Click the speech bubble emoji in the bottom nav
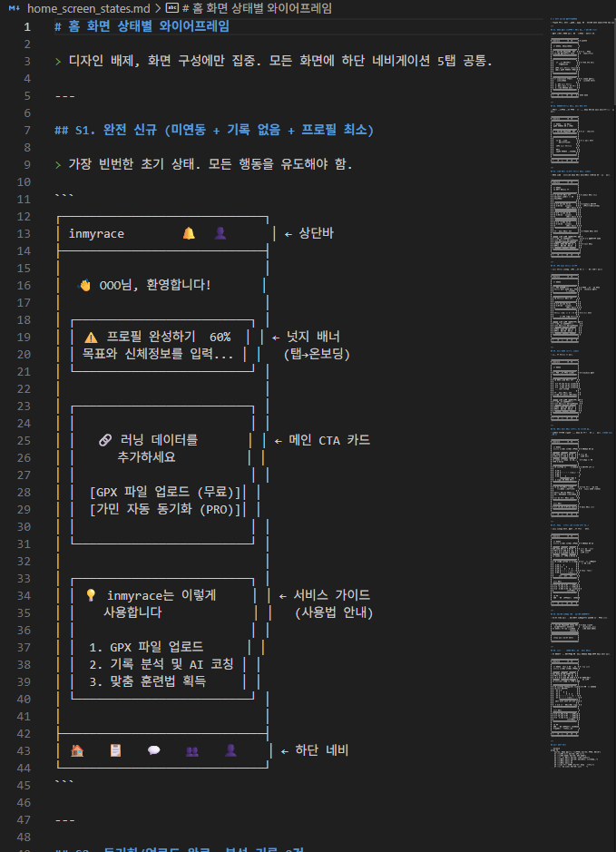 [x=153, y=750]
